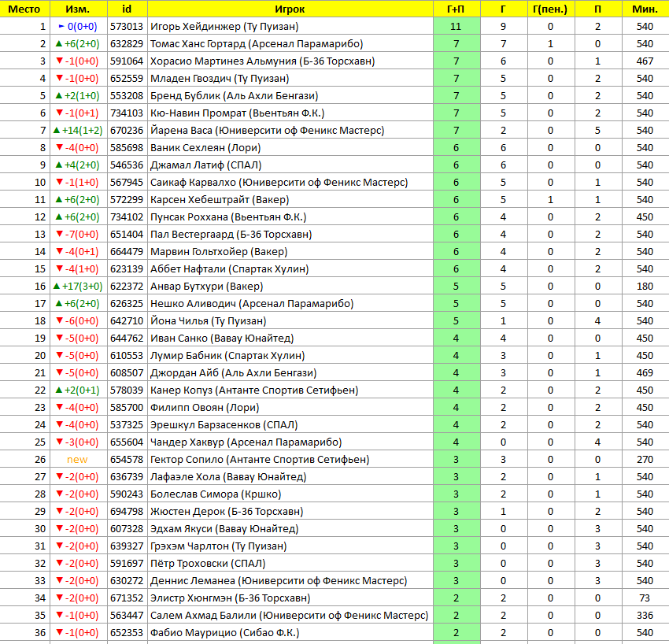Click red down arrow in Йона Чилья row
Viewport: 669px width, 644px height.
(60, 321)
